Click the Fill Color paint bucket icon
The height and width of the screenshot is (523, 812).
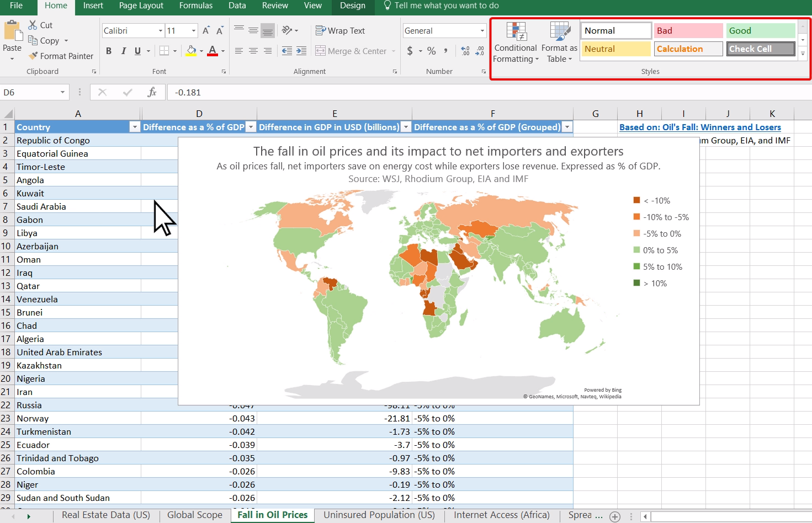click(191, 51)
